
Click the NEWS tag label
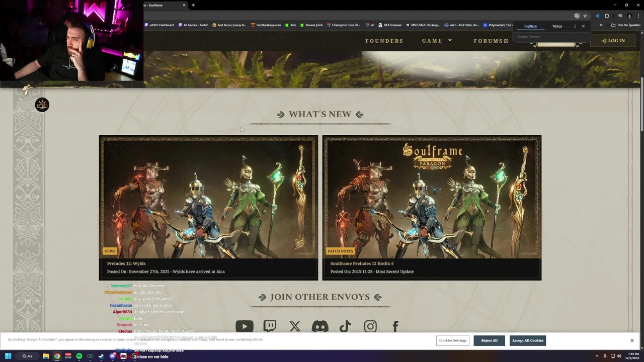[x=110, y=251]
